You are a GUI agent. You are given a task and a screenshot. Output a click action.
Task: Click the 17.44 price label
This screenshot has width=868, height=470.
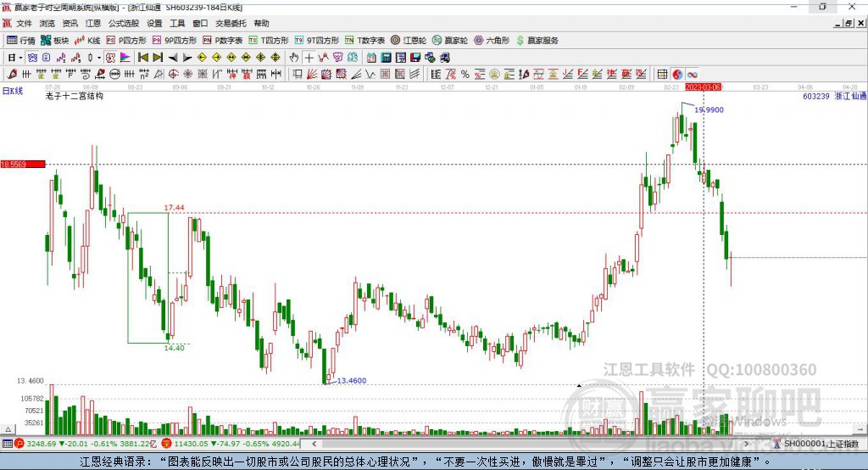174,207
